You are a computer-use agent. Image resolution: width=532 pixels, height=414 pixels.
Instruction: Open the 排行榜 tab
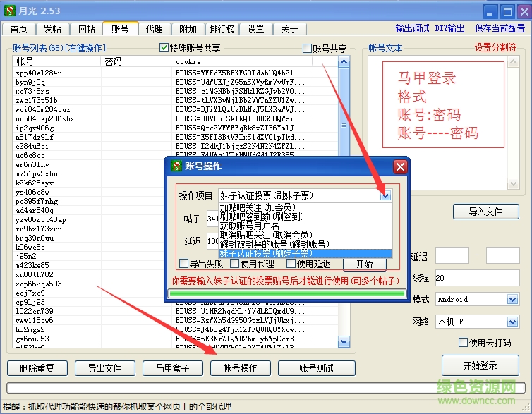click(222, 29)
